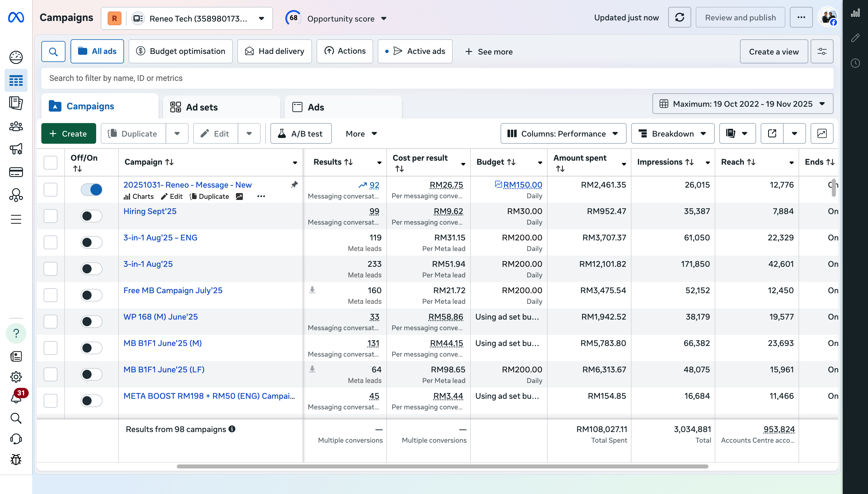Open the Hiring Sept'25 campaign link
This screenshot has height=494, width=868.
(150, 211)
